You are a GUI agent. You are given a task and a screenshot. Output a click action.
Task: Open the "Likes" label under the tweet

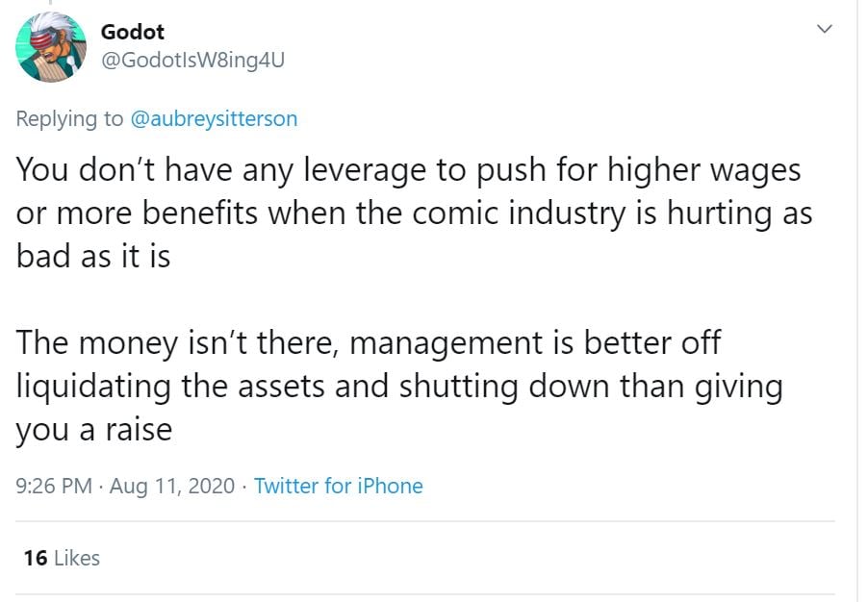click(x=77, y=558)
